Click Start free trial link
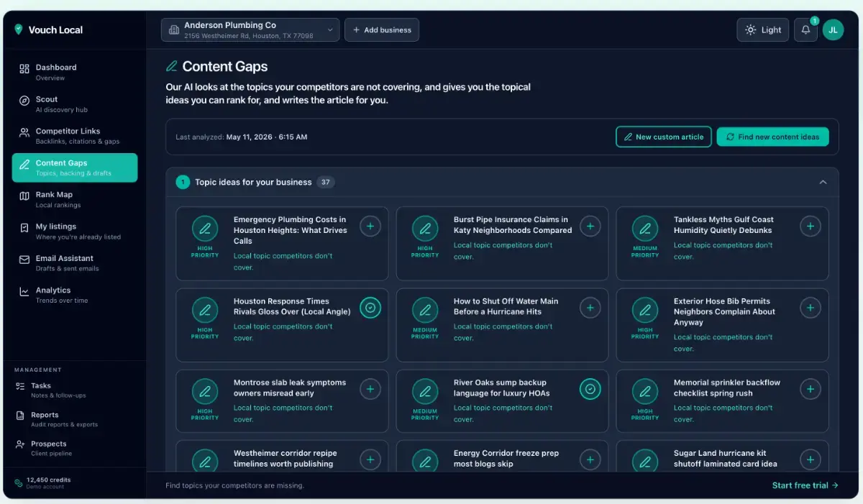Viewport: 863px width, 504px height. (805, 485)
